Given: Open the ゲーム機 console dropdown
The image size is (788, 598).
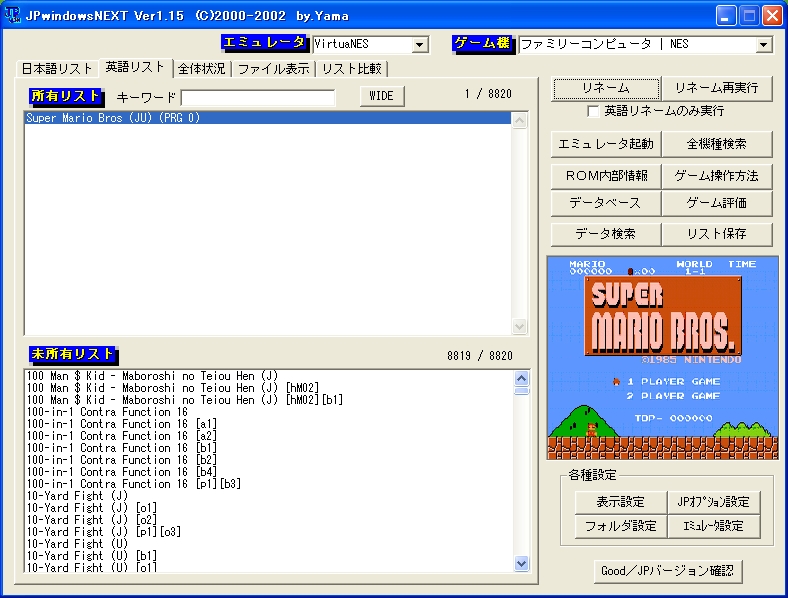Looking at the screenshot, I should (763, 45).
